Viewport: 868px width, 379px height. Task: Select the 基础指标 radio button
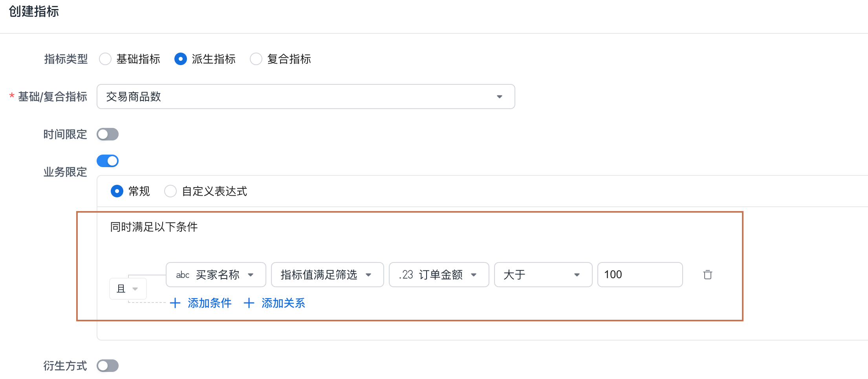(105, 59)
